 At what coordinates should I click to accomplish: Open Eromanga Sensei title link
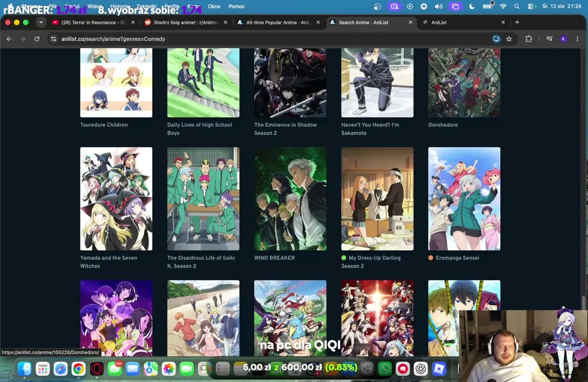[457, 258]
